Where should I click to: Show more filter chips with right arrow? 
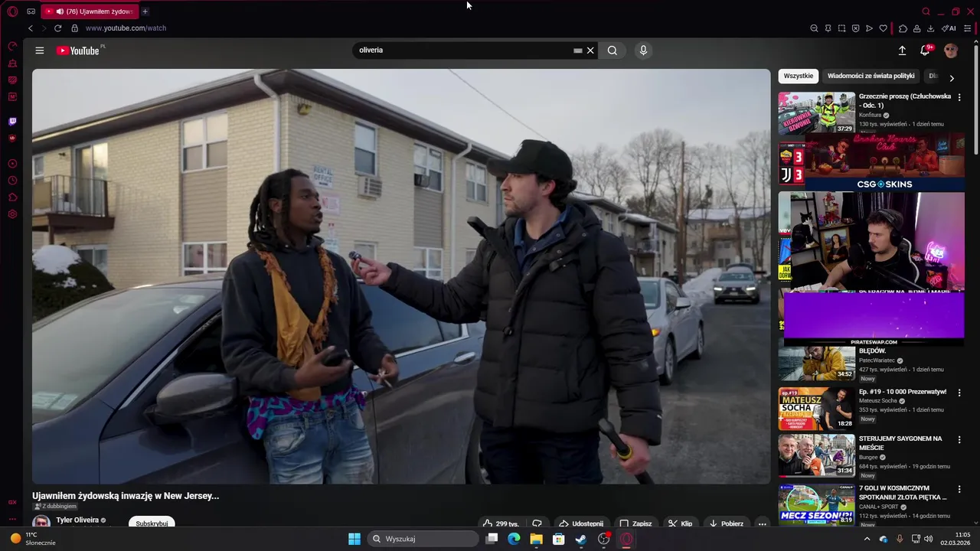(952, 77)
